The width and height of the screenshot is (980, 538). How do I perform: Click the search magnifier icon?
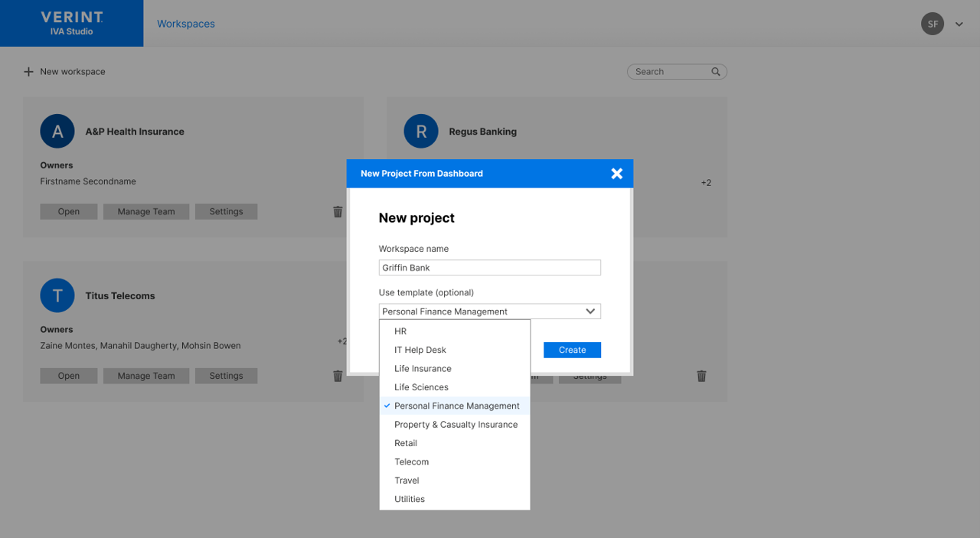716,72
